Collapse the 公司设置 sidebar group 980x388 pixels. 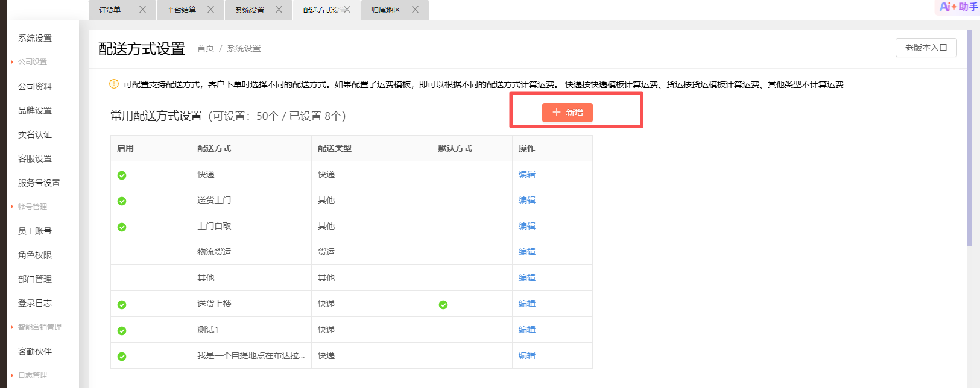(x=33, y=62)
